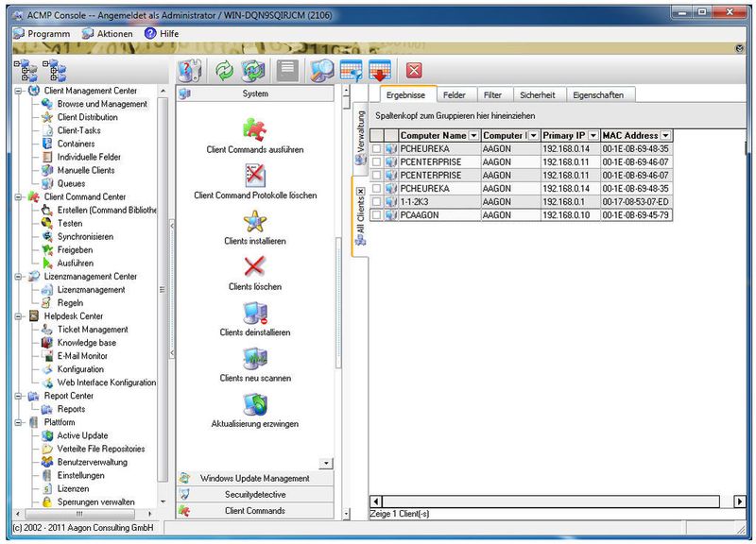Click the Aktualisierung erzwingen icon
756x544 pixels.
[254, 404]
